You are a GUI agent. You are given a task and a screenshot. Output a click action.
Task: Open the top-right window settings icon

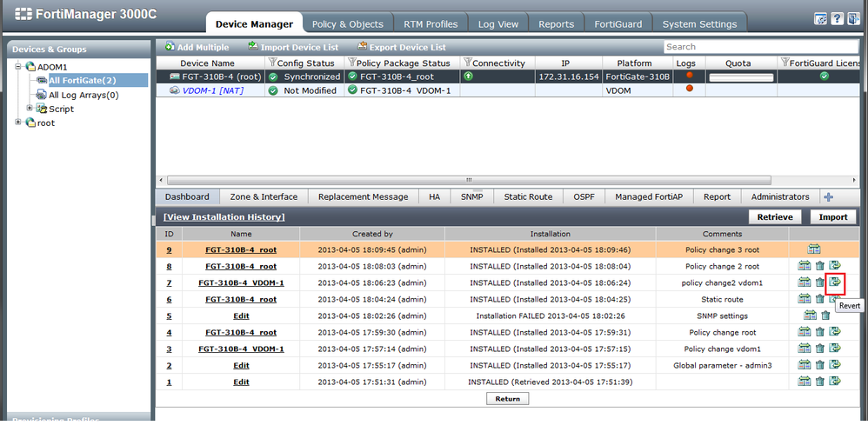point(820,19)
